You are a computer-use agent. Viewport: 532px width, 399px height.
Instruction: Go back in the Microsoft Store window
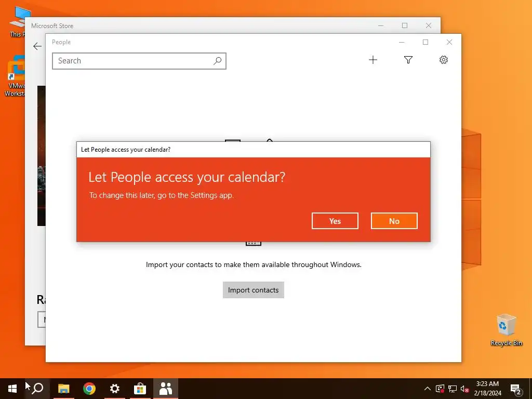pos(37,46)
